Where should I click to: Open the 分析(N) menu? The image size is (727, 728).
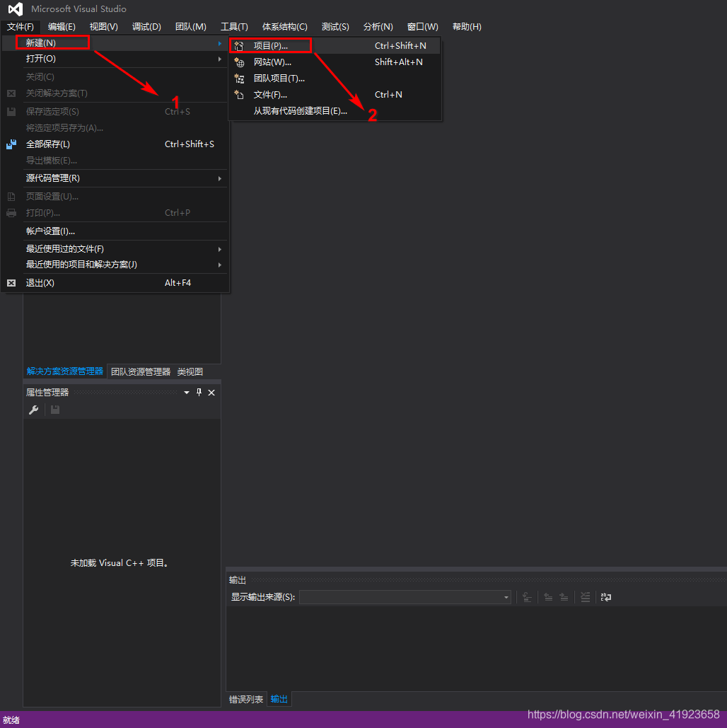(378, 26)
